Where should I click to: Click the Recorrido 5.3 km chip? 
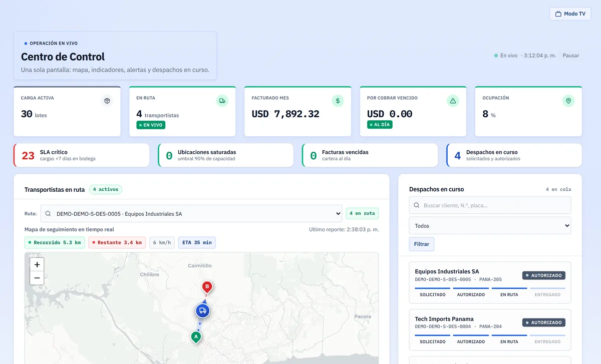[55, 243]
